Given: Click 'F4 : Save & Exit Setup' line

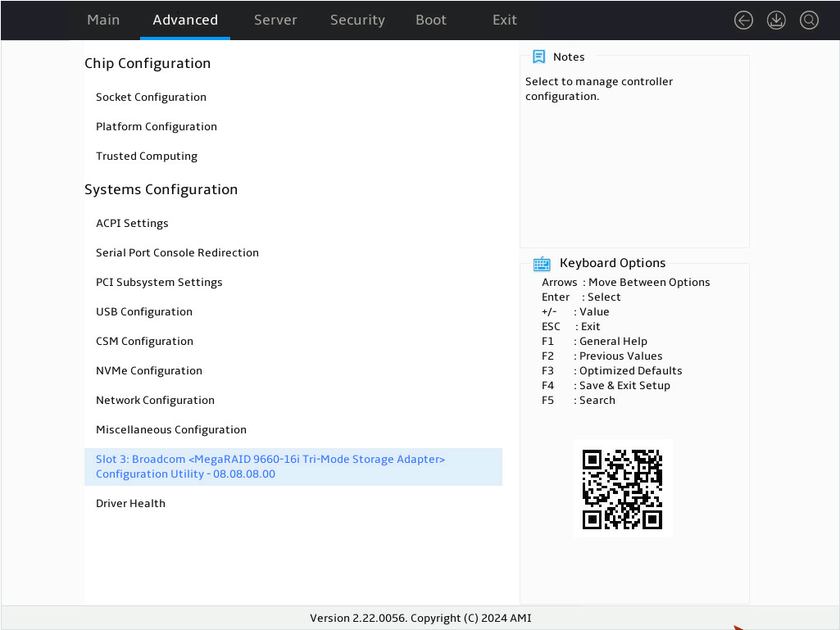Looking at the screenshot, I should point(606,385).
